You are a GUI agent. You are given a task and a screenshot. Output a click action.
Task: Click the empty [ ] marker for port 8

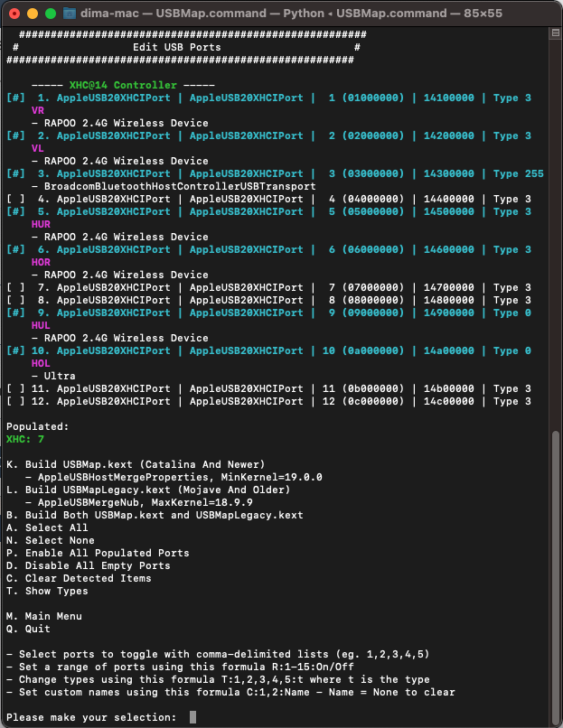(x=15, y=301)
